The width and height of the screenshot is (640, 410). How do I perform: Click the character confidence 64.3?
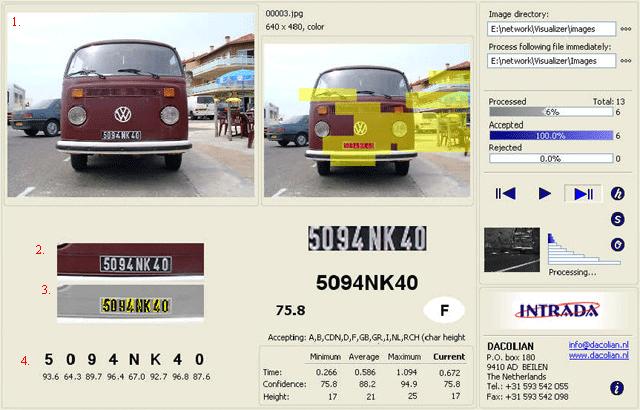(72, 377)
